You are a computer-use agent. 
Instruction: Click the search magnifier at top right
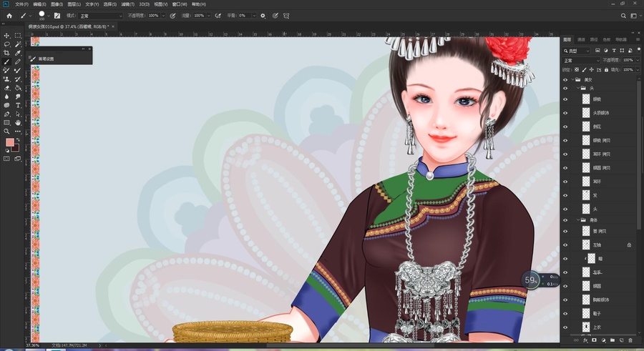(623, 16)
